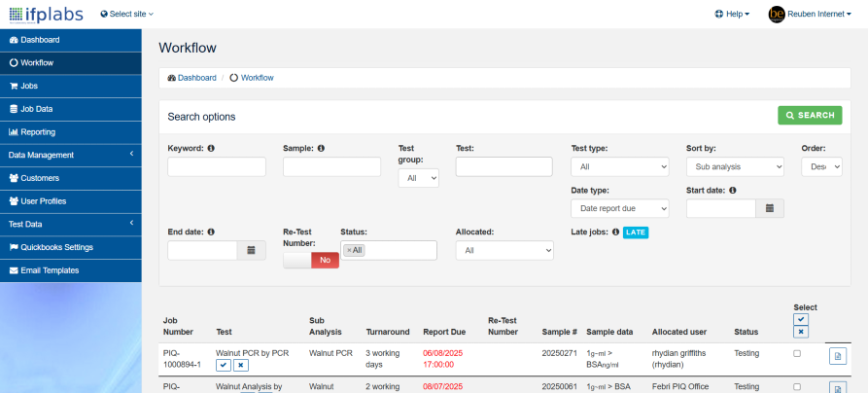Click the select-all check icon under Select
The width and height of the screenshot is (868, 393).
point(800,319)
